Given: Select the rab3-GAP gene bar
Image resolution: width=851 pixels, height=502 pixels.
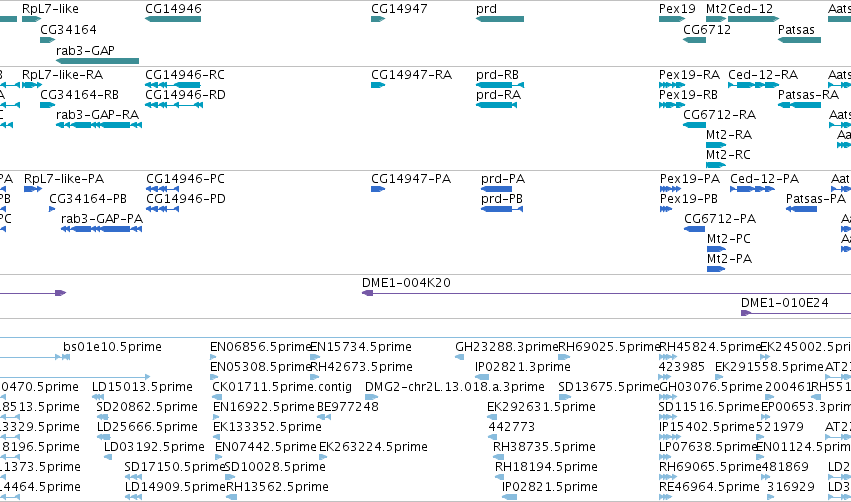Looking at the screenshot, I should click(98, 61).
